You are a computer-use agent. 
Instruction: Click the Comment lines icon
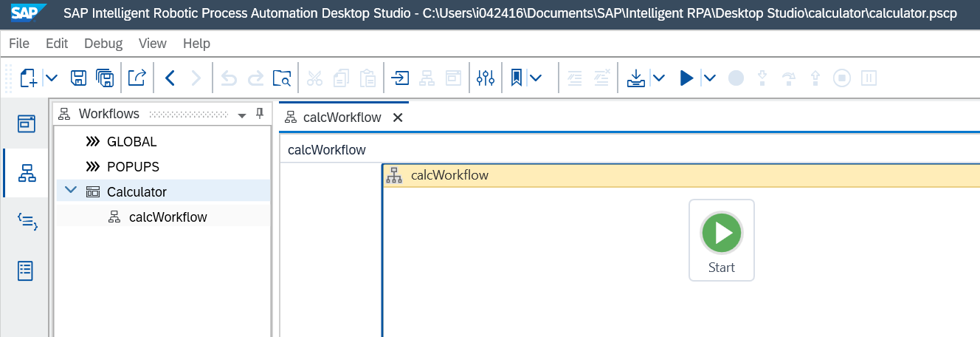click(576, 78)
